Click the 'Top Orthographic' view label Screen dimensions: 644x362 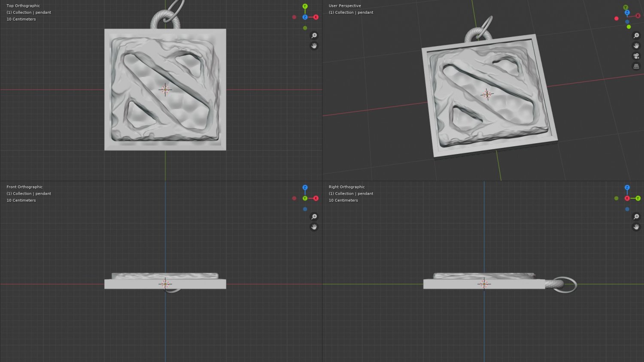click(x=23, y=6)
